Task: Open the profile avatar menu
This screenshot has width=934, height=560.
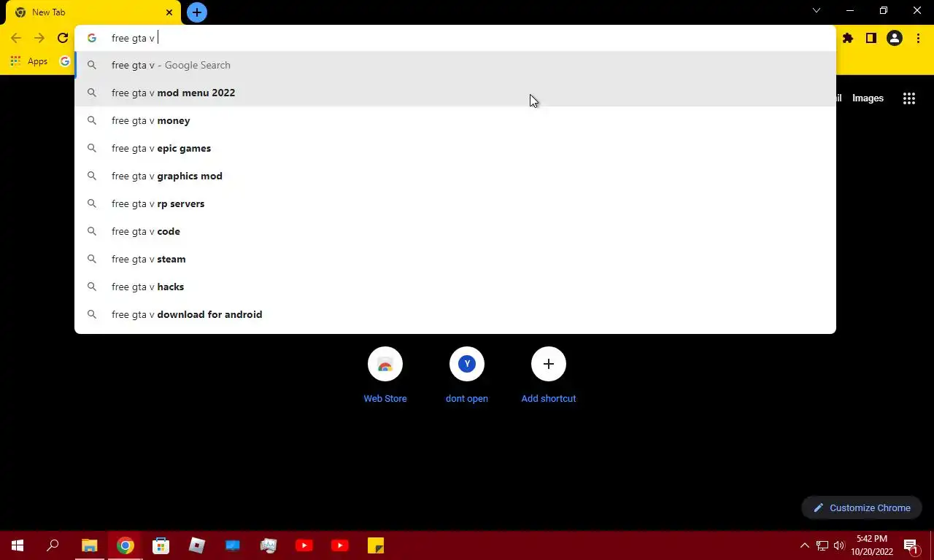Action: tap(895, 38)
